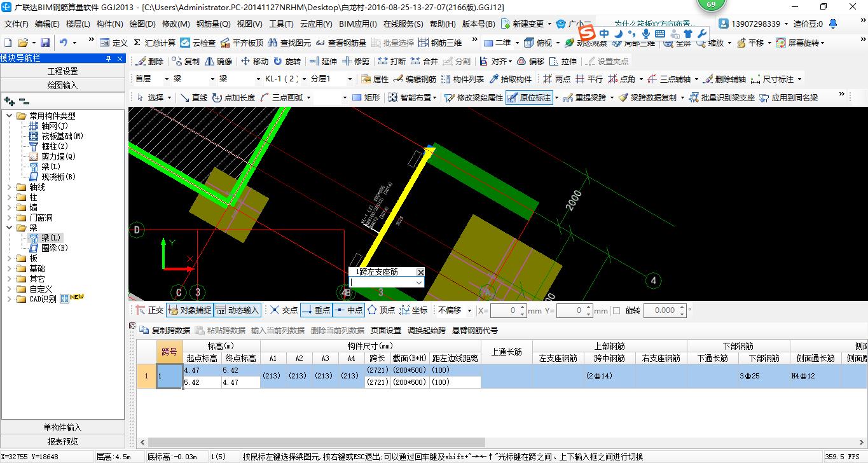The image size is (868, 463).
Task: Select the 删除 delete tool
Action: [149, 62]
